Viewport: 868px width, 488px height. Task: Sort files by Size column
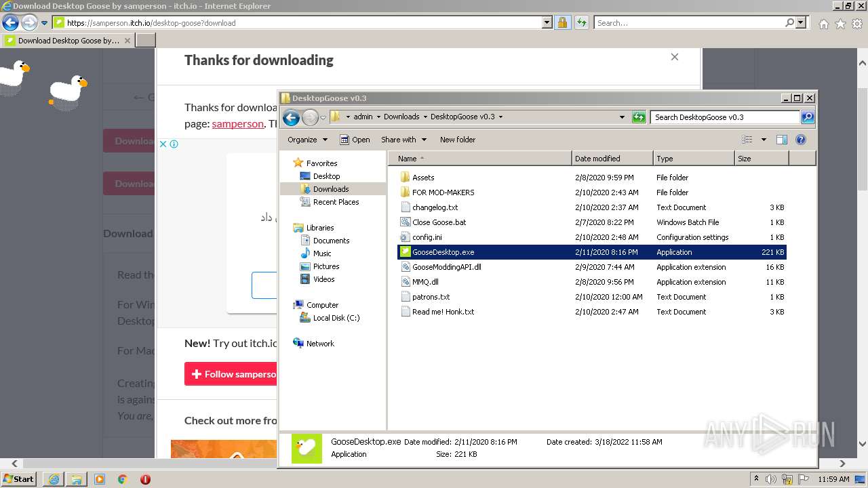pos(762,159)
